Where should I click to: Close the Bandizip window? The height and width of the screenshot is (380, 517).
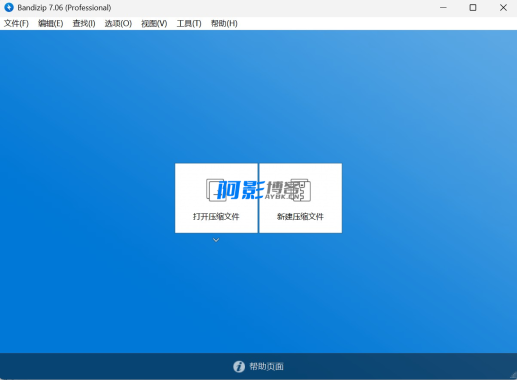pyautogui.click(x=503, y=7)
